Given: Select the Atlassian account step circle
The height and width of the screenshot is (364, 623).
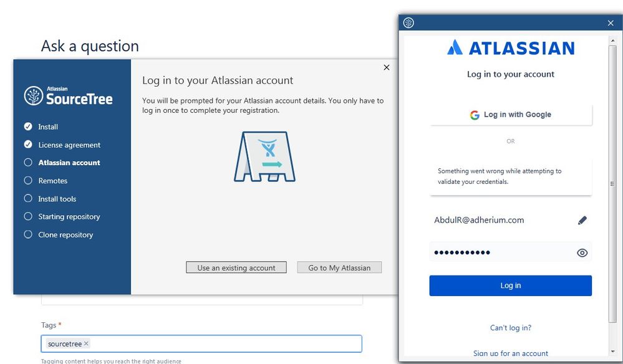Looking at the screenshot, I should [x=28, y=162].
